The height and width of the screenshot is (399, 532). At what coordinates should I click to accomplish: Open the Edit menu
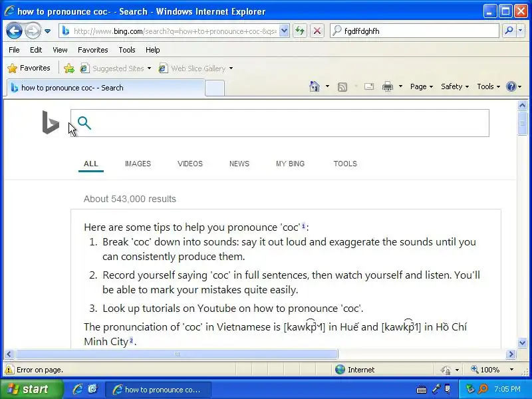tap(36, 50)
